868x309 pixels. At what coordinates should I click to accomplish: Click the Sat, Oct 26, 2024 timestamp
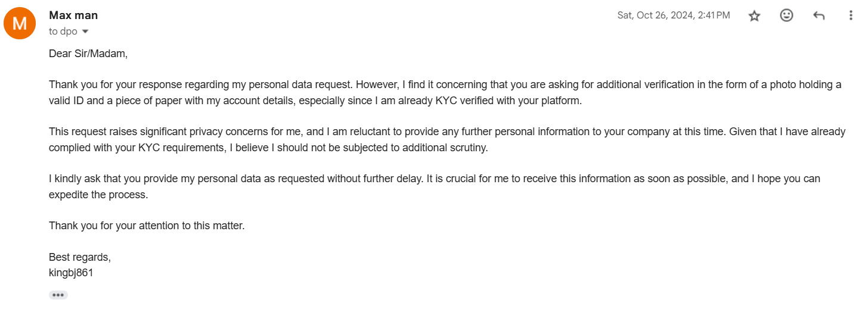[x=674, y=15]
